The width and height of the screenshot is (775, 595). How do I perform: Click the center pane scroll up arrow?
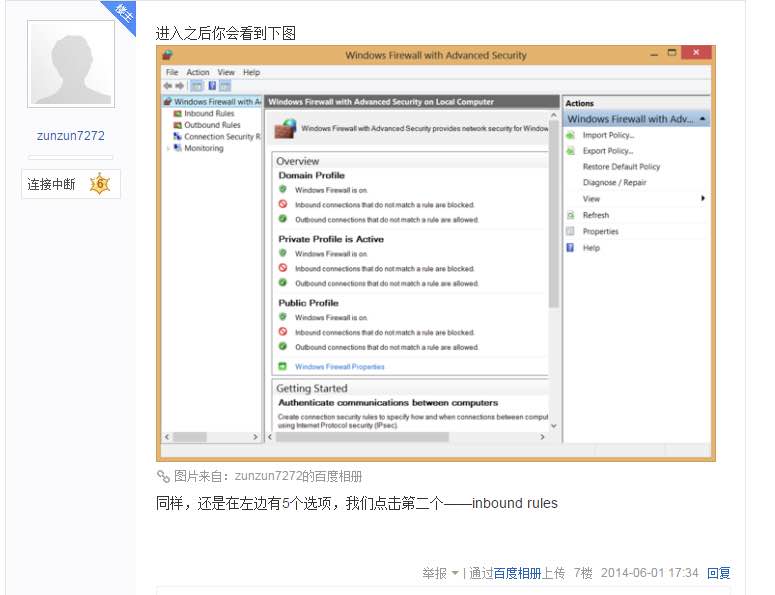[554, 115]
